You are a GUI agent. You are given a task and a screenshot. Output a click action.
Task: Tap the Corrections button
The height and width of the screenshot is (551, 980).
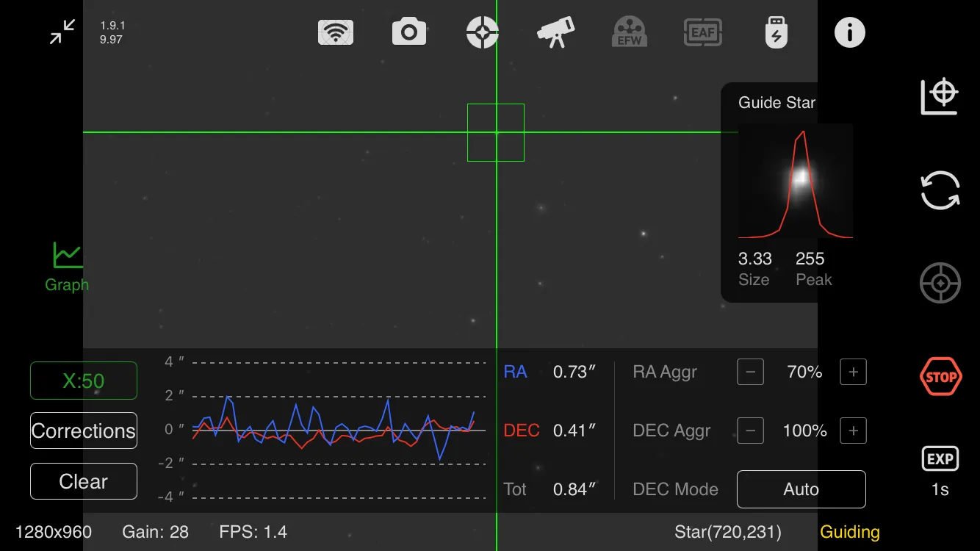[x=84, y=431]
